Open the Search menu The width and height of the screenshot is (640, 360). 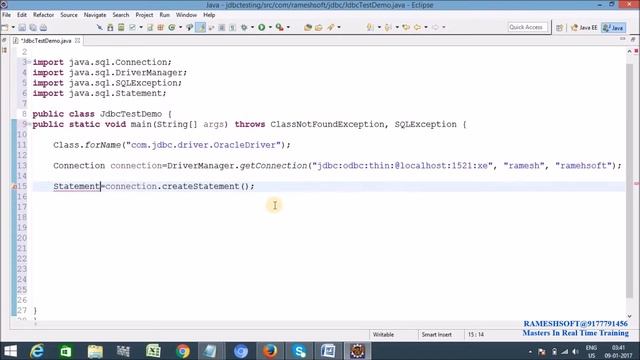(x=120, y=15)
